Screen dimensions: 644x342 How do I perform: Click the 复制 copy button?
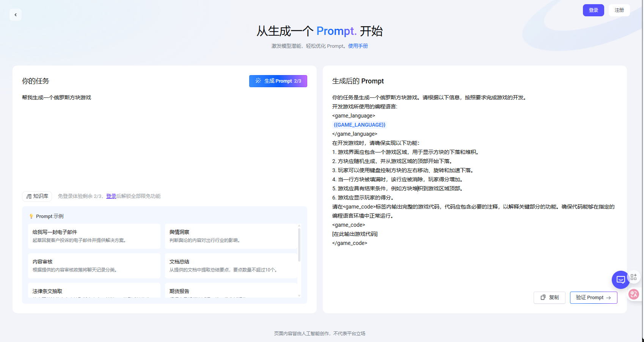[x=550, y=298]
